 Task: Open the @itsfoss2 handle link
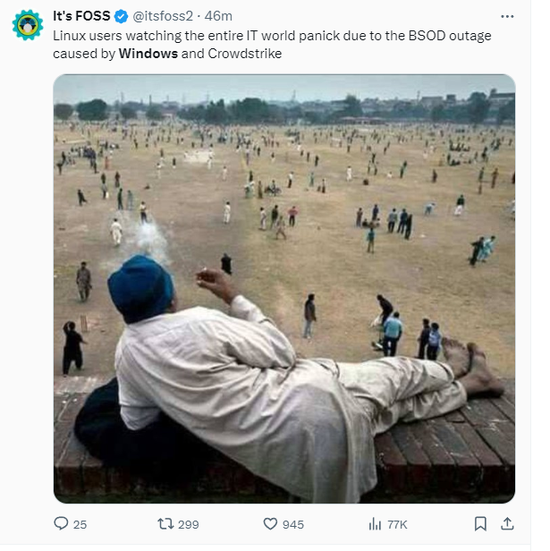162,16
